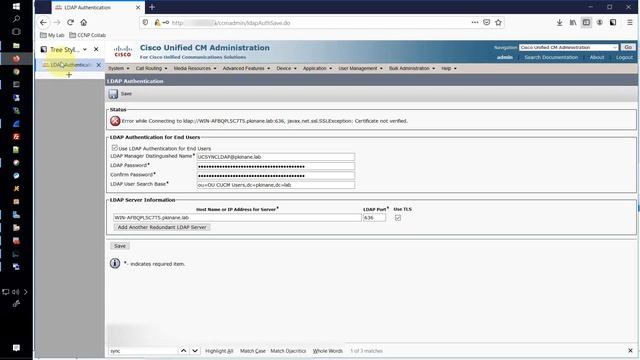The image size is (640, 360).
Task: Click the red error status icon
Action: (x=115, y=121)
